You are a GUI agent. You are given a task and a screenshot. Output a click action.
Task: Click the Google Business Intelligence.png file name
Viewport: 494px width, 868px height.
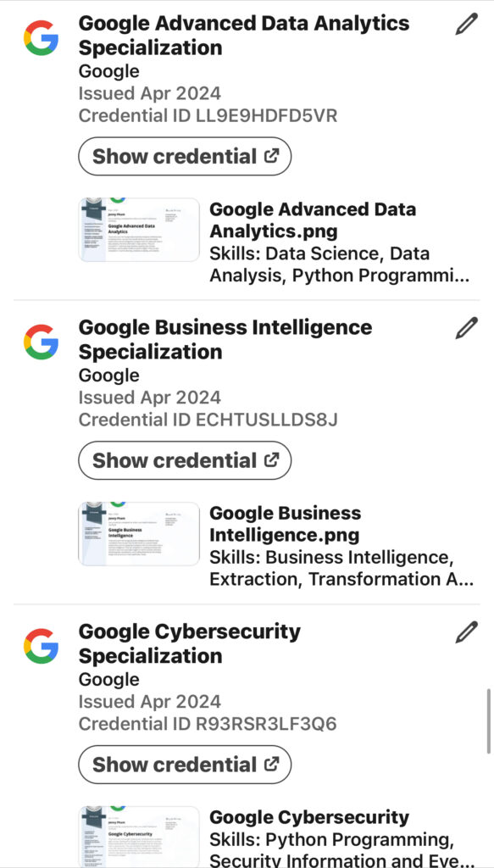point(285,524)
